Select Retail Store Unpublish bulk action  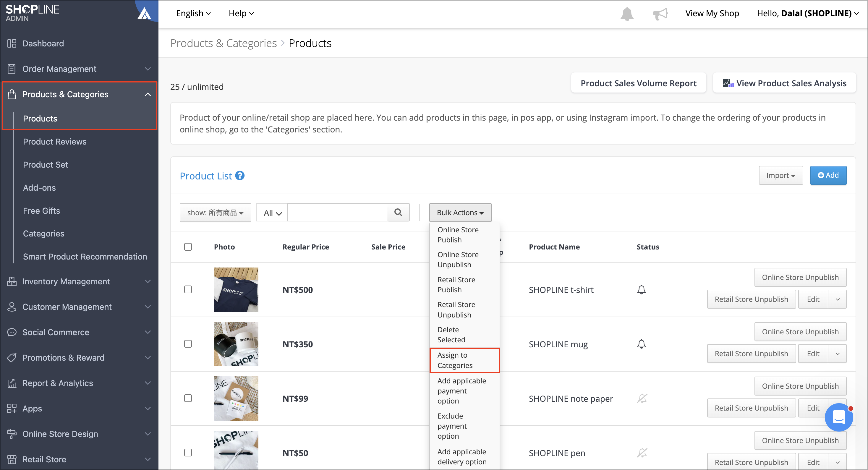pyautogui.click(x=465, y=309)
